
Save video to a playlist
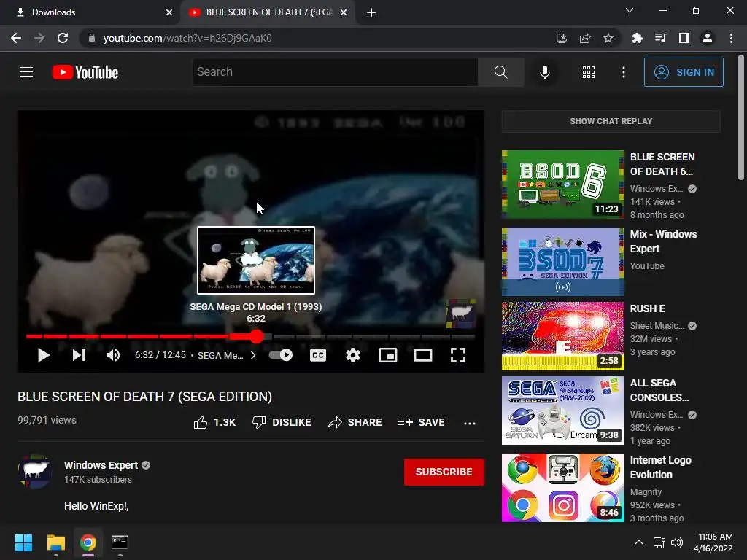(422, 422)
